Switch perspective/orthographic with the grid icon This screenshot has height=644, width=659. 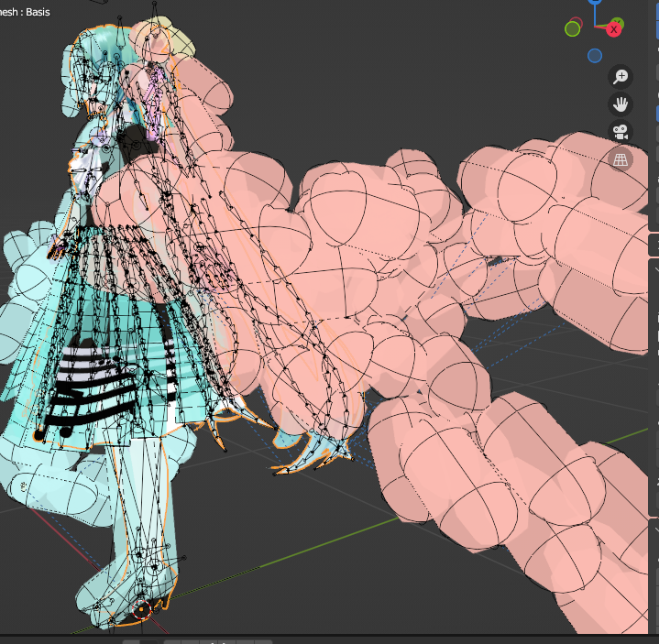coord(621,159)
